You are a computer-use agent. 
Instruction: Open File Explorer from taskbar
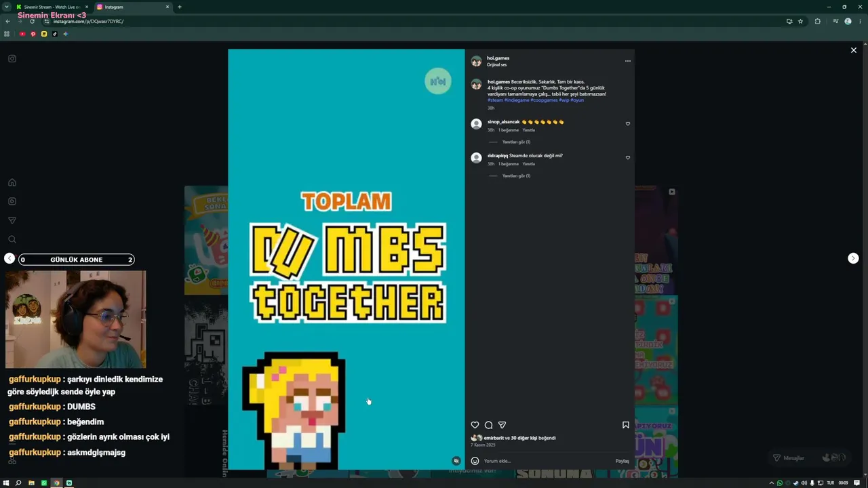[x=31, y=483]
